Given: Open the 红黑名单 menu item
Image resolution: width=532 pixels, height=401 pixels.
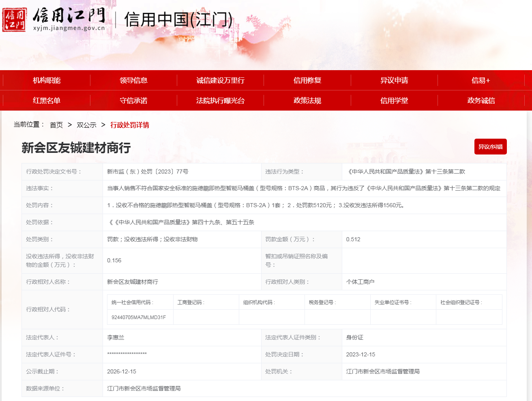Looking at the screenshot, I should click(47, 101).
